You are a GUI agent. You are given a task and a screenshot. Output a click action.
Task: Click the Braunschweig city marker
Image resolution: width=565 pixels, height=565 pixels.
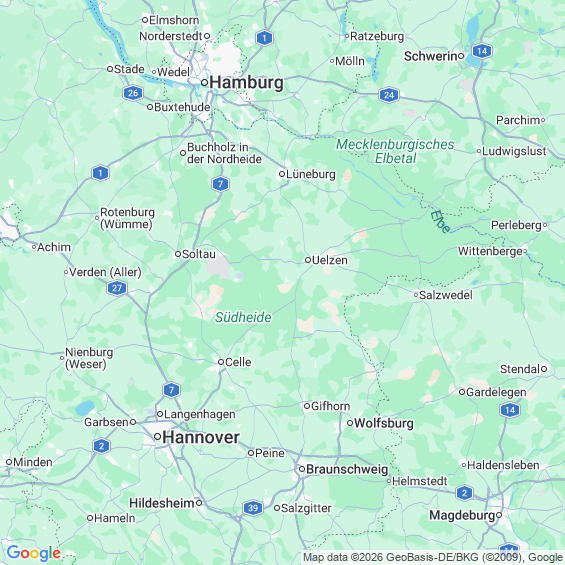point(302,469)
